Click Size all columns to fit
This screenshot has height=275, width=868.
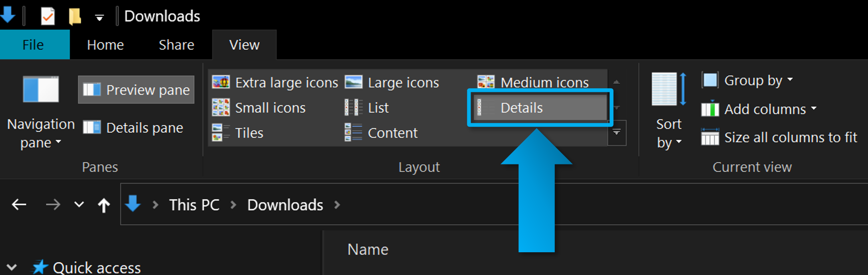tap(779, 138)
